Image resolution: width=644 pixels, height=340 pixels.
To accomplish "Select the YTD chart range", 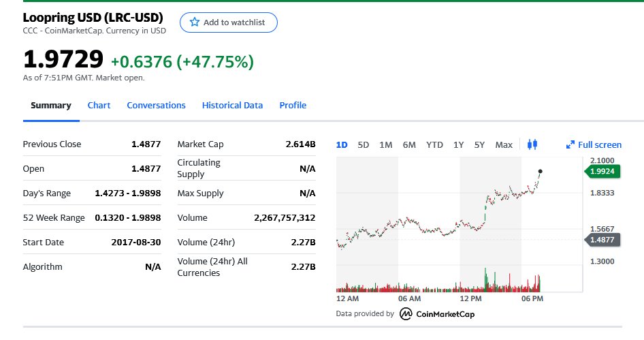I will pyautogui.click(x=434, y=144).
